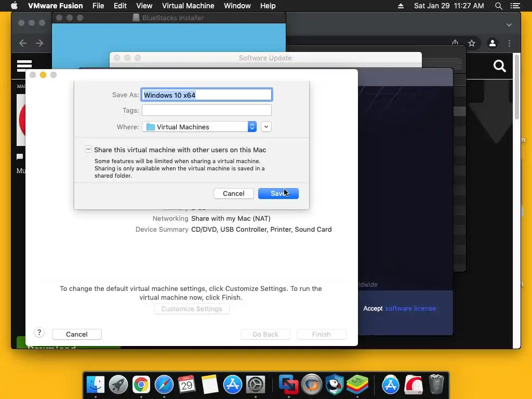Click the Save As name field
532x399 pixels.
[x=207, y=95]
